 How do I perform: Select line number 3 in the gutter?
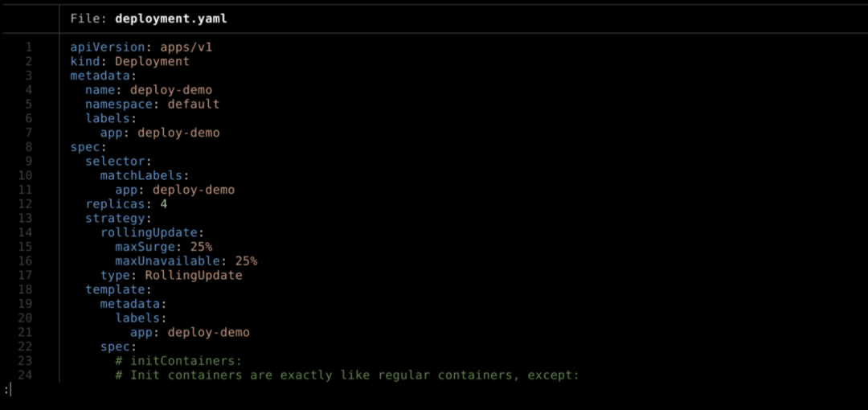pos(29,76)
